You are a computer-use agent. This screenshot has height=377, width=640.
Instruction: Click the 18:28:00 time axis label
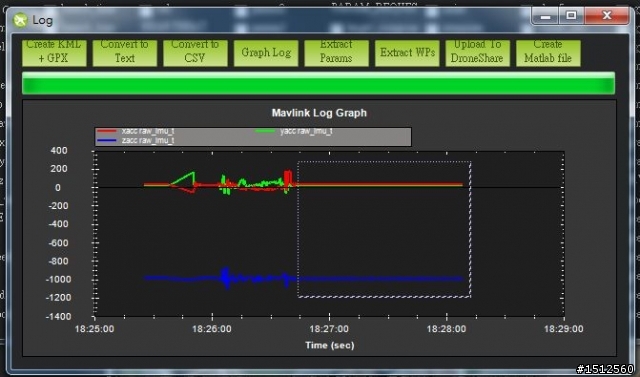point(446,329)
